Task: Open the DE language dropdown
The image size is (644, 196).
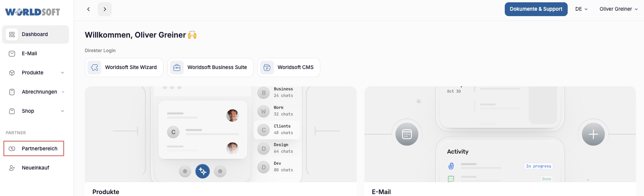Action: tap(581, 9)
